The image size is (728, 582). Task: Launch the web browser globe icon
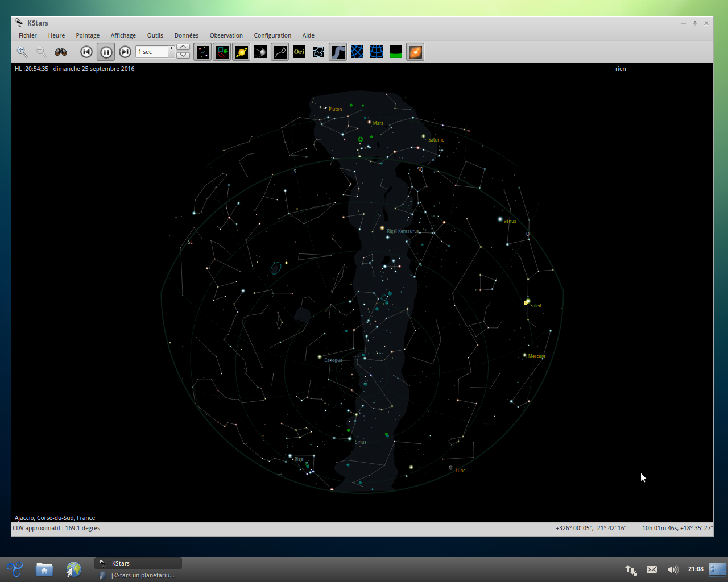pos(73,569)
